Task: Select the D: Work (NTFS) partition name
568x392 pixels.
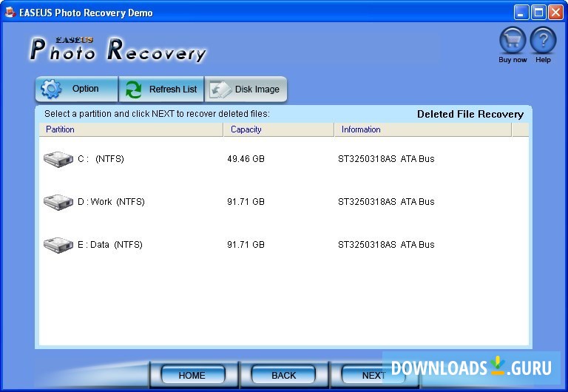Action: tap(111, 202)
